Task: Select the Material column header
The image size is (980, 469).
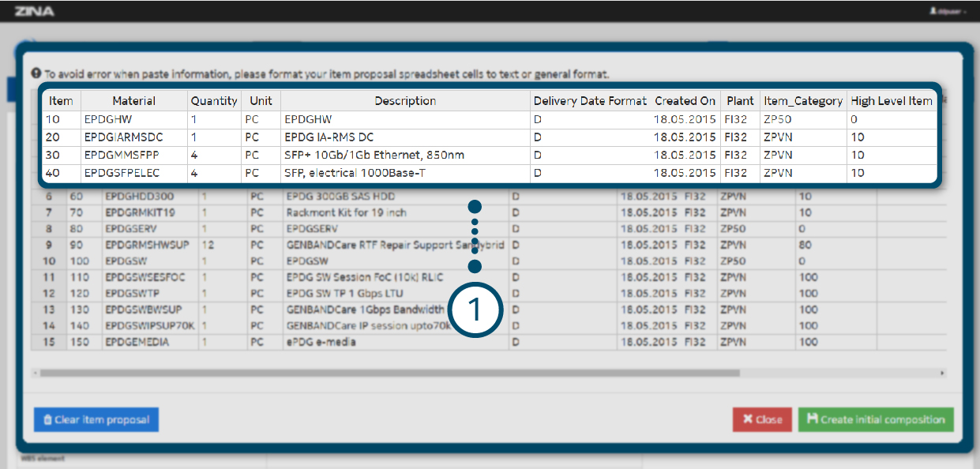Action: tap(133, 101)
